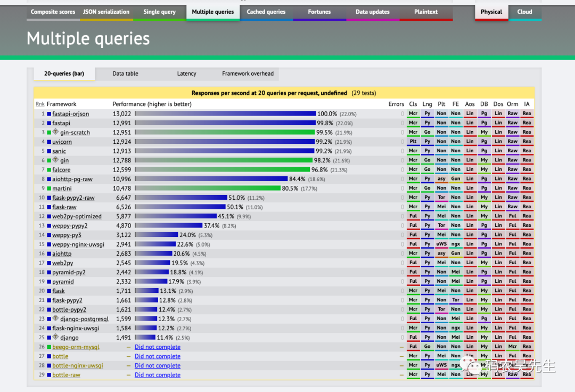Click the badge icon beside django-postgresql
This screenshot has height=392, width=575.
point(55,318)
